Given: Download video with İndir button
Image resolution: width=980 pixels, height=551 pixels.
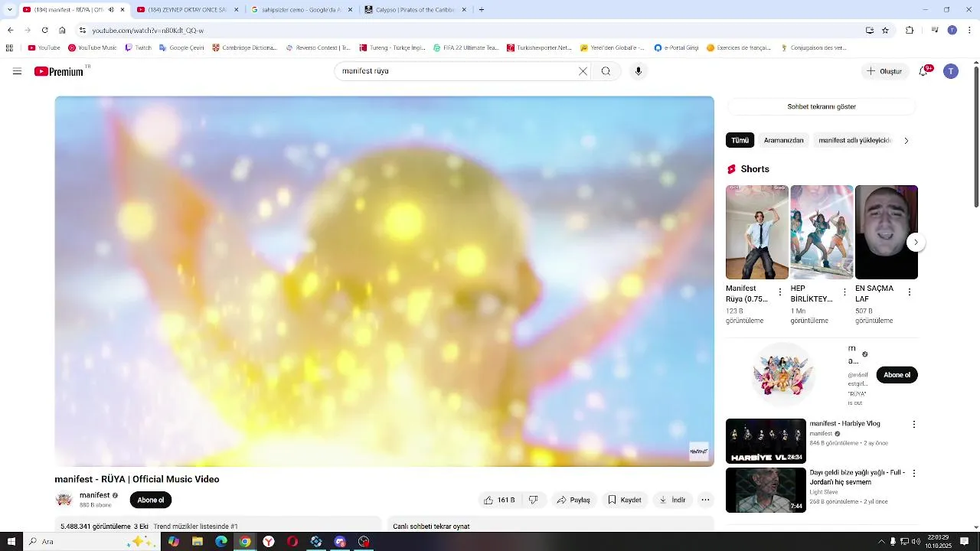Looking at the screenshot, I should (x=672, y=500).
